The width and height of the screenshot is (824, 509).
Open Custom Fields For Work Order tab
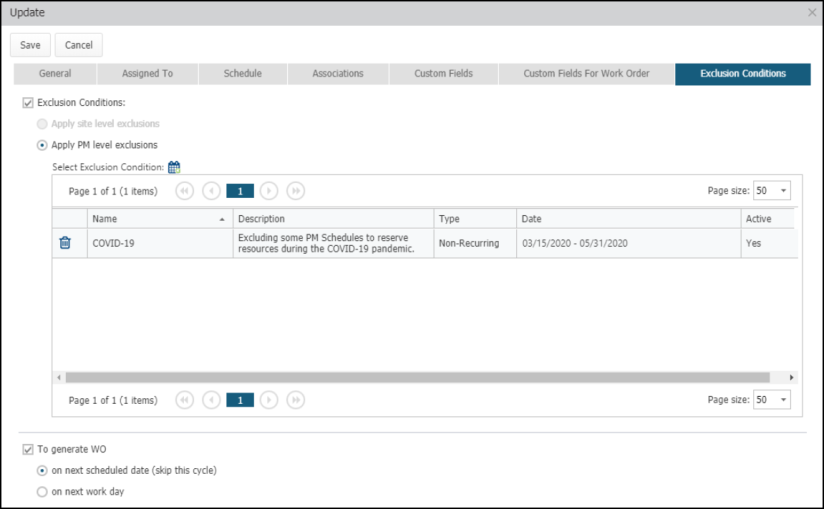[x=586, y=74]
